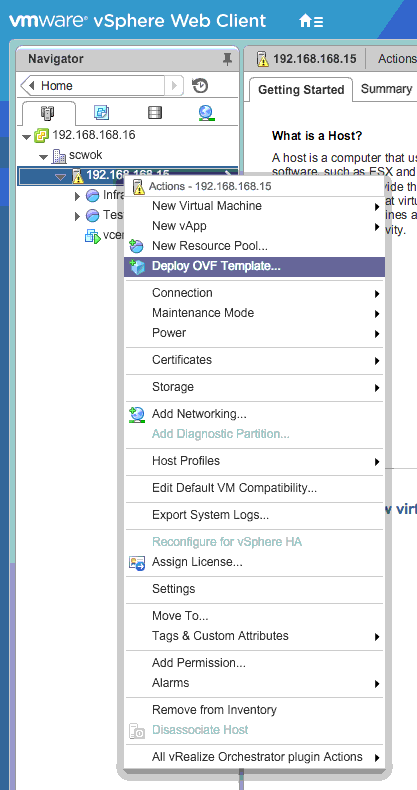This screenshot has height=790, width=417.
Task: Collapse the scwok datacenter node
Action: point(44,156)
